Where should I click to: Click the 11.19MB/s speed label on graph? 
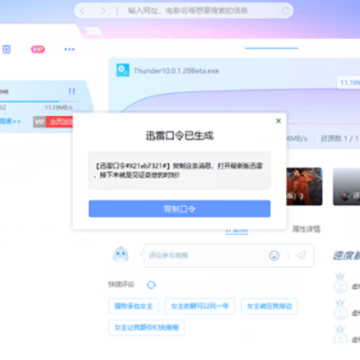point(349,82)
